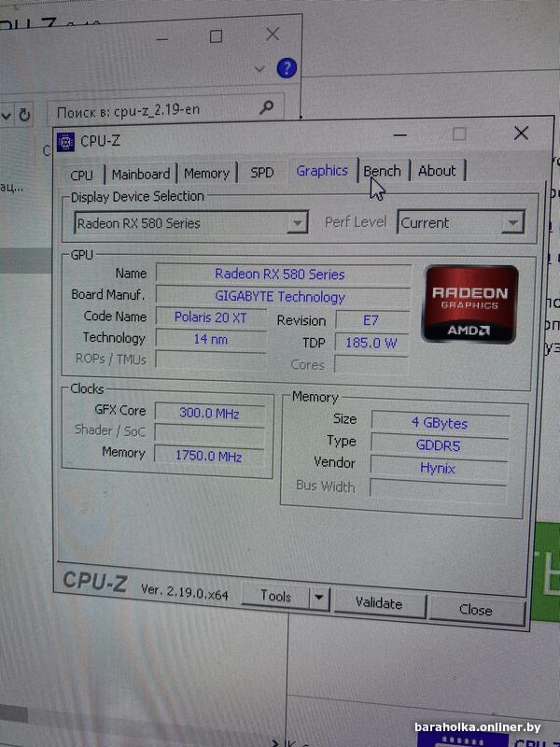Click the Tools button

tap(275, 596)
